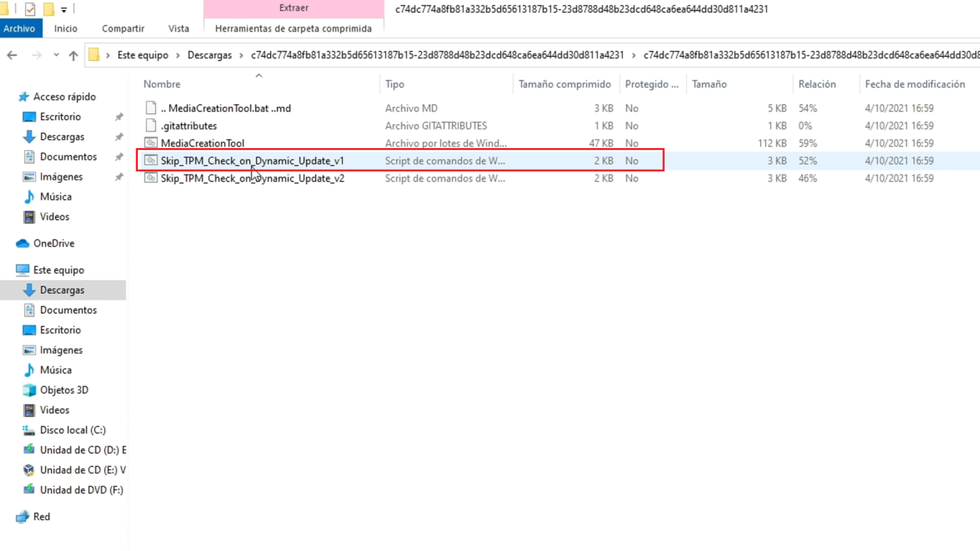Open Documentos under Este equipo
Screen dimensions: 980x551
point(68,310)
